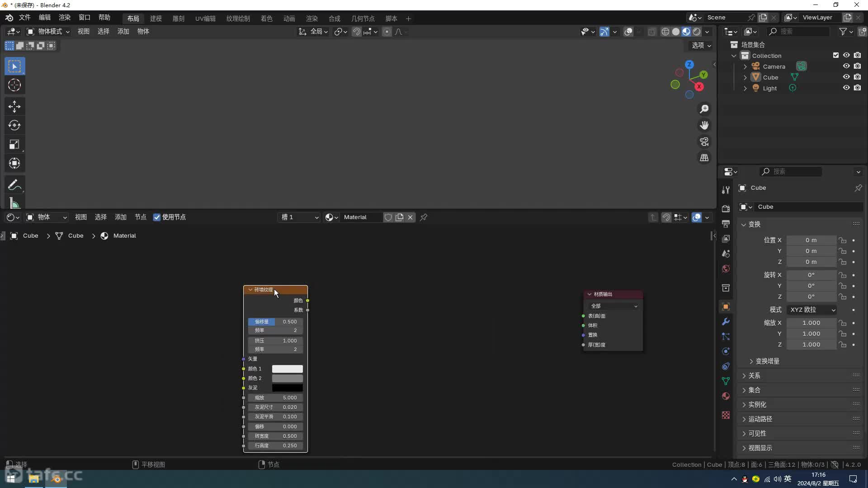The height and width of the screenshot is (488, 868).
Task: Open the Render properties tab
Action: (726, 209)
